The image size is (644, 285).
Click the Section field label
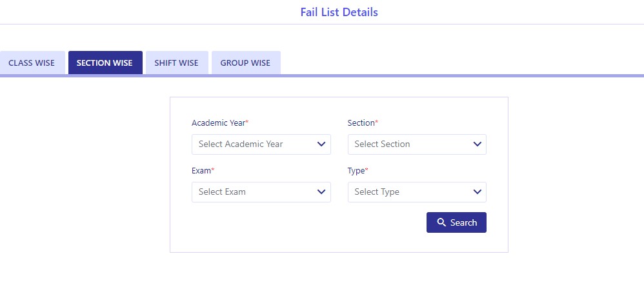point(362,123)
